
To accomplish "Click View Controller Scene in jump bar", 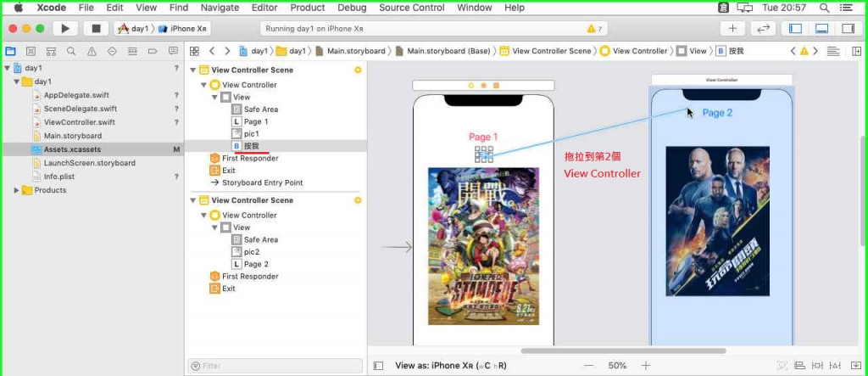I will click(x=545, y=51).
